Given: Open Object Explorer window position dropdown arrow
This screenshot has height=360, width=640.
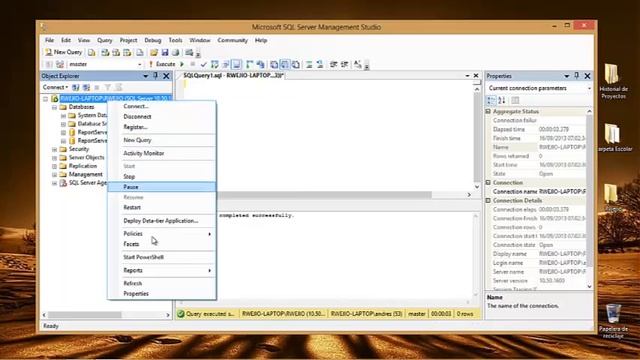Looking at the screenshot, I should pyautogui.click(x=145, y=76).
